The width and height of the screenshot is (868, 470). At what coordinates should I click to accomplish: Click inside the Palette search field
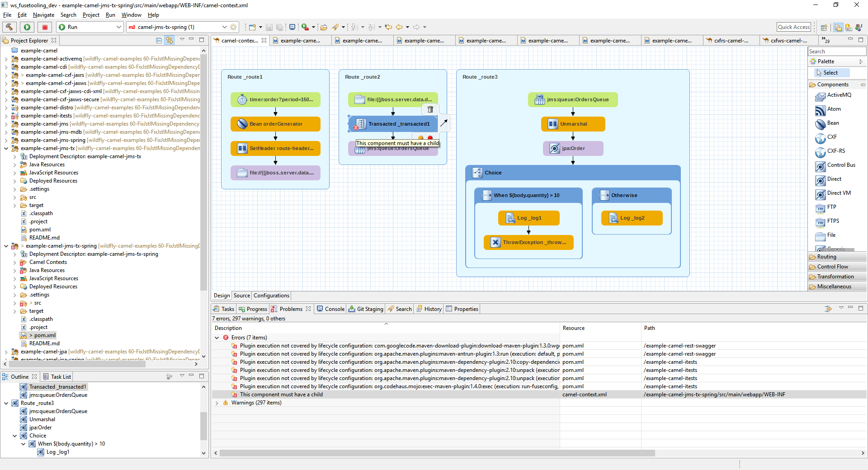pyautogui.click(x=836, y=51)
